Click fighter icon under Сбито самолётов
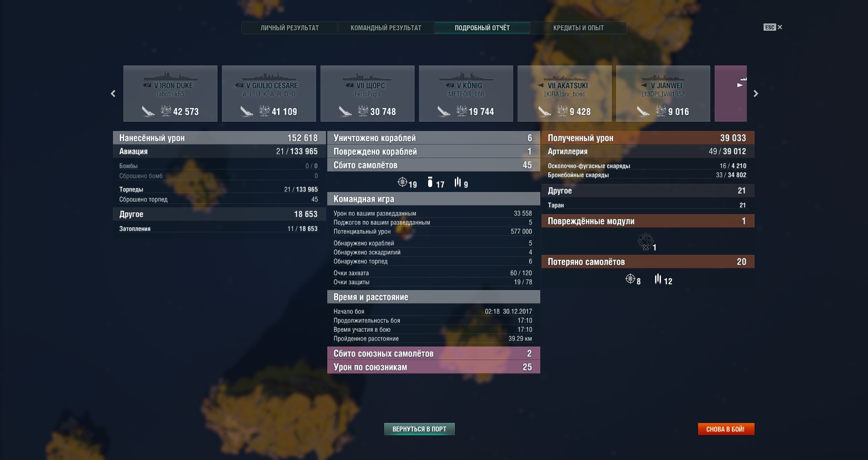The height and width of the screenshot is (460, 868). (402, 182)
